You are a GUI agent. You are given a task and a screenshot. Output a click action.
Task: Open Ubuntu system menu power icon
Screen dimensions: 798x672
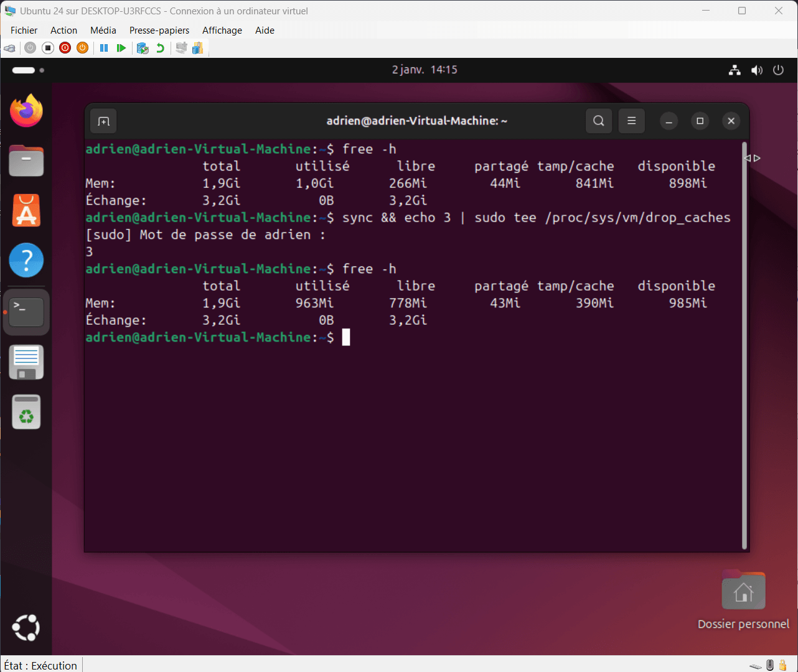tap(778, 70)
